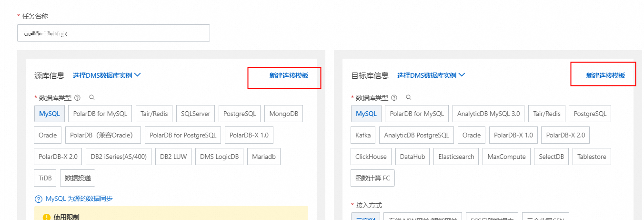
Task: Select MySQL as source database type
Action: [50, 114]
